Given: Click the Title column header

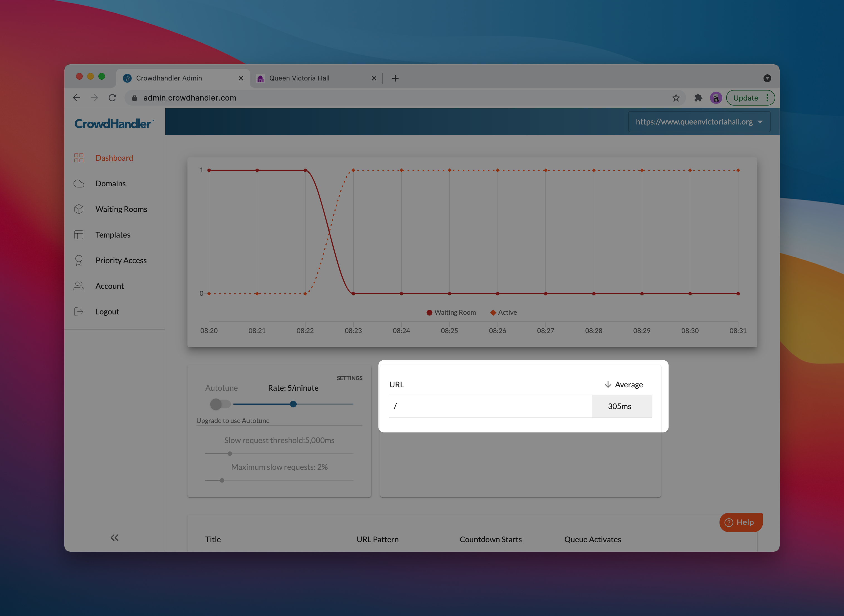Looking at the screenshot, I should click(213, 539).
